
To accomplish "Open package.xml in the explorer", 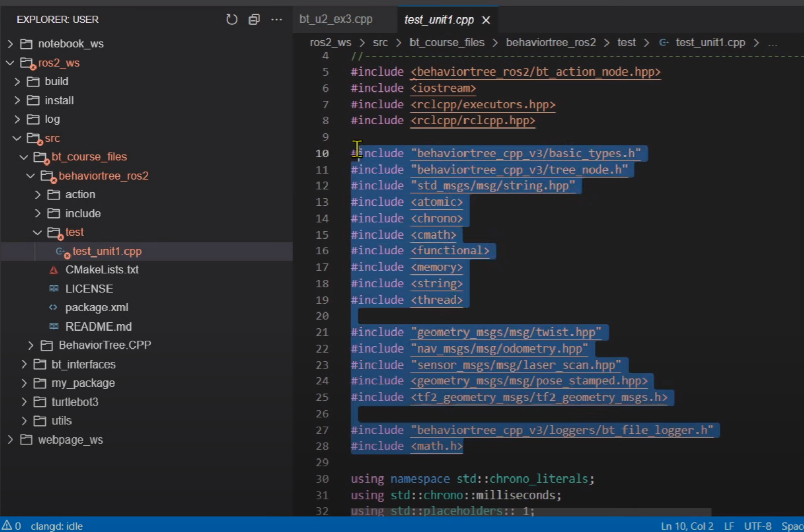I will coord(96,307).
